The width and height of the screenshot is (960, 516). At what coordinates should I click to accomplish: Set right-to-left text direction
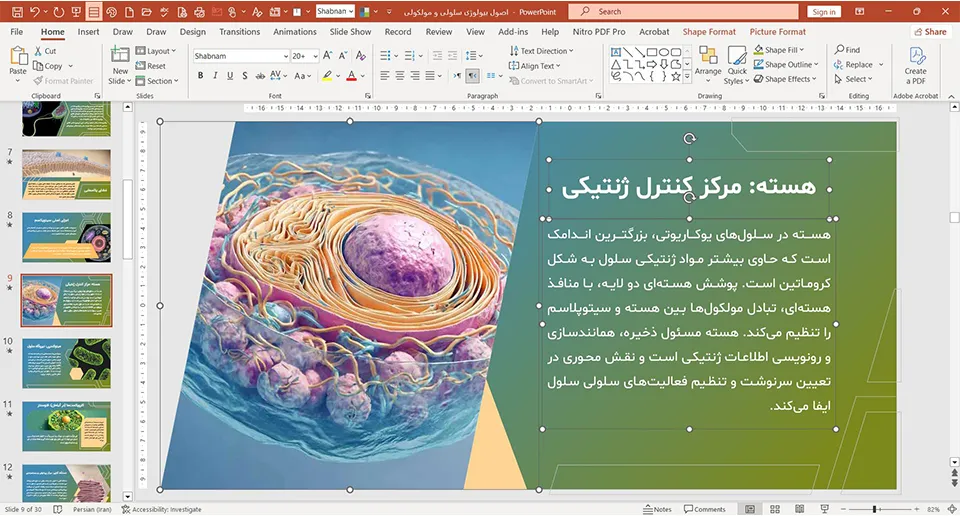pos(472,75)
